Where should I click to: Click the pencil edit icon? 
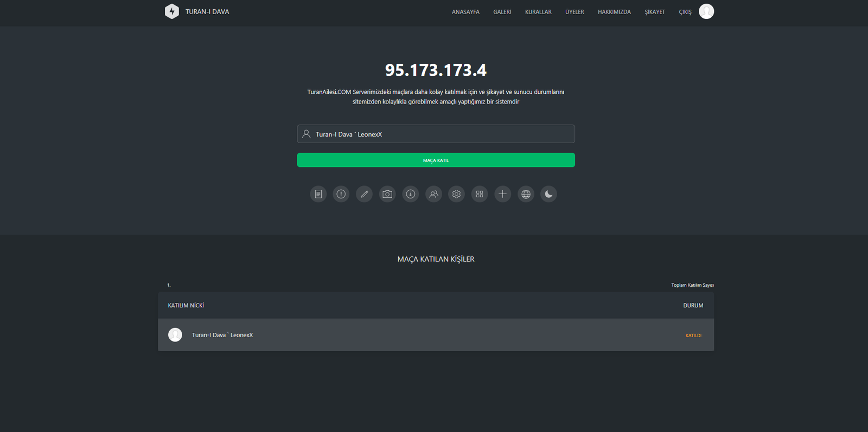(364, 194)
